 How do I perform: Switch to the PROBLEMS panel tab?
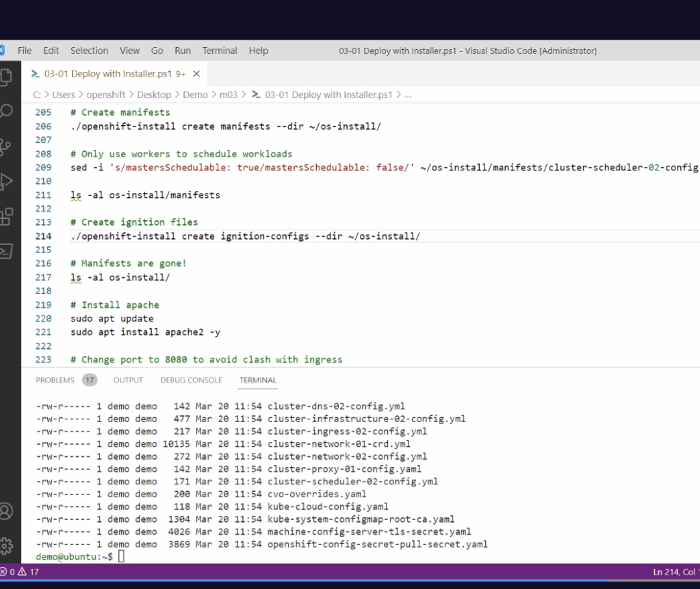click(x=55, y=380)
